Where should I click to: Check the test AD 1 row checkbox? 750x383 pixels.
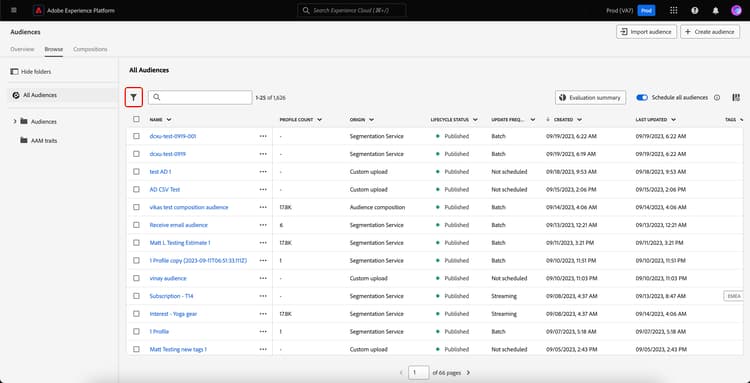point(136,172)
